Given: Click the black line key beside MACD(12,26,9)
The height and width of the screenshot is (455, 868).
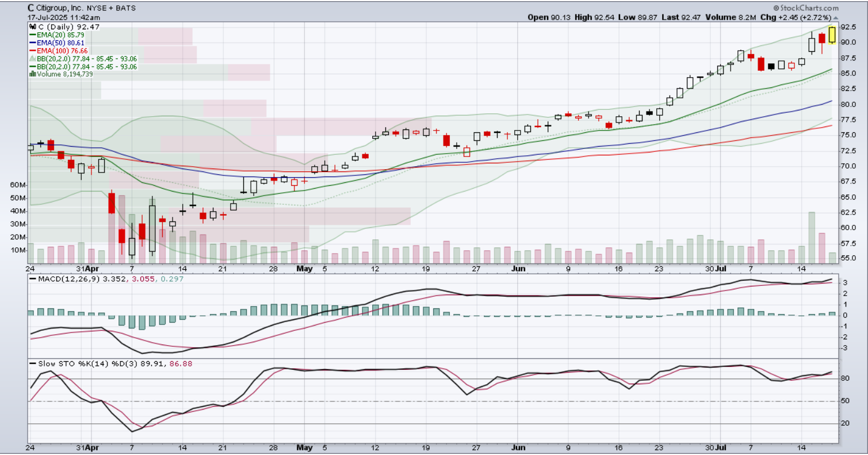Looking at the screenshot, I should coord(32,278).
